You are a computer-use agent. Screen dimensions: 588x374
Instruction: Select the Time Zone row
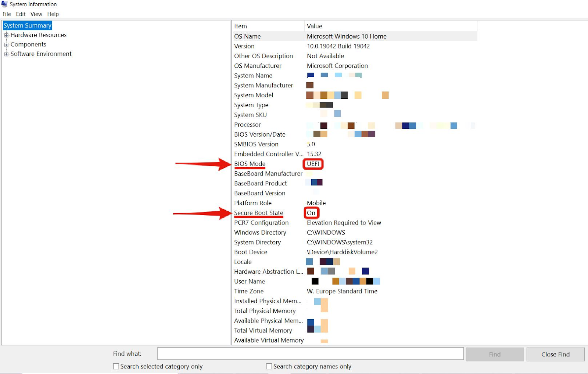click(x=249, y=291)
